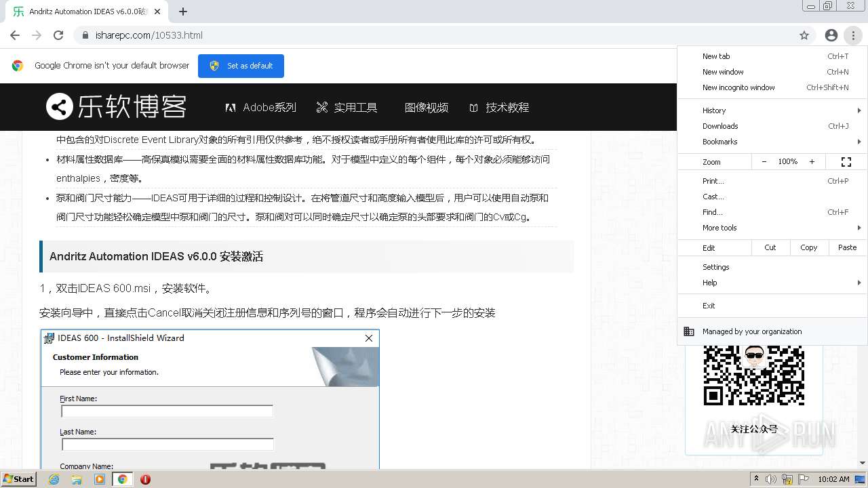This screenshot has height=488, width=868.
Task: Launch Internet Explorer from taskbar
Action: (54, 479)
